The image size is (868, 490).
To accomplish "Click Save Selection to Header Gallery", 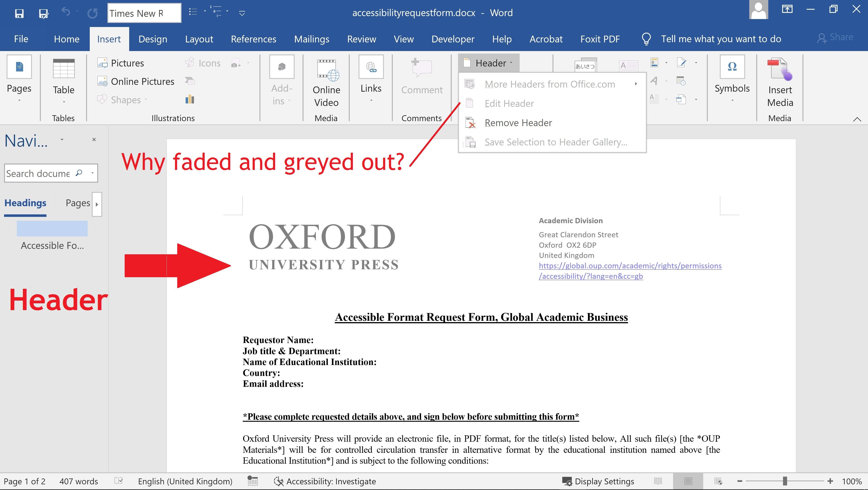I will (x=552, y=142).
